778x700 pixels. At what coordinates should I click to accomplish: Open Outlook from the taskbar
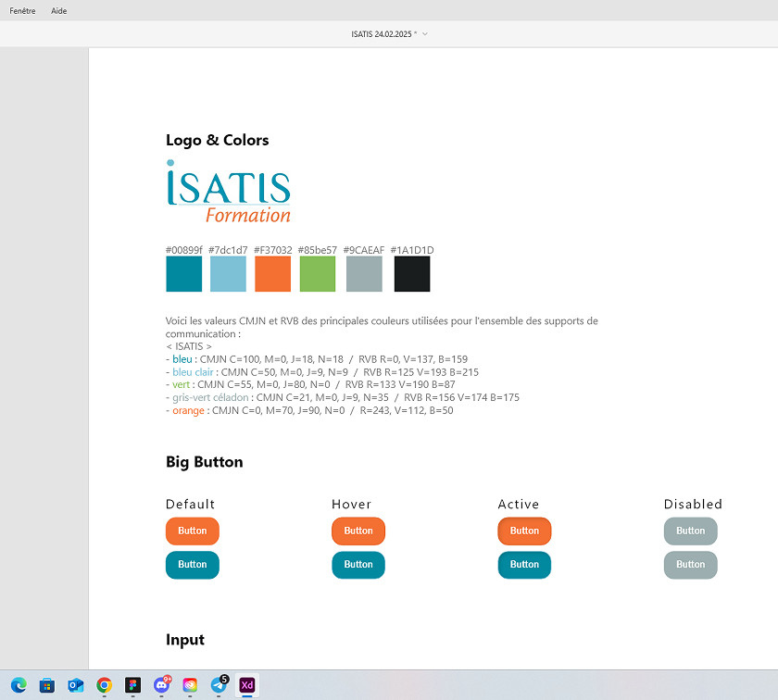point(76,685)
